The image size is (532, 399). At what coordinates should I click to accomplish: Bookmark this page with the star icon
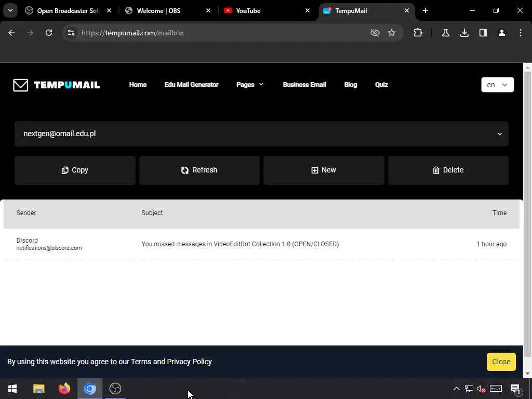392,33
